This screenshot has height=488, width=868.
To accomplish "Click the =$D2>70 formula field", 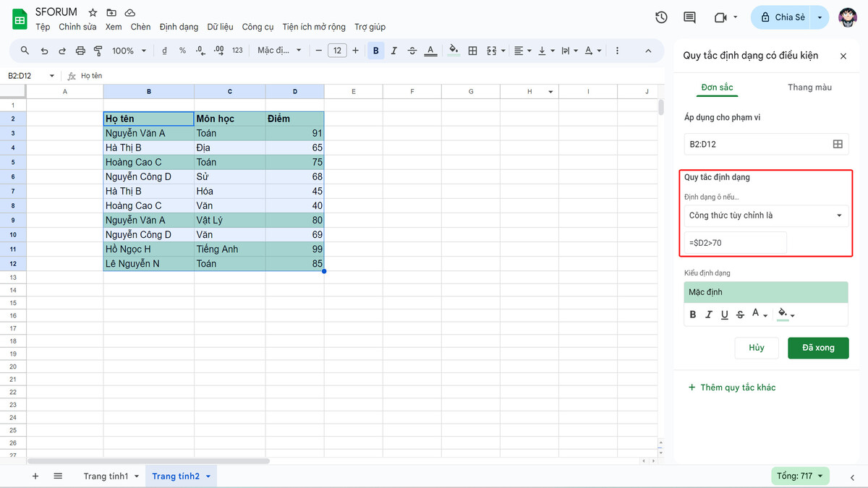I will tap(735, 243).
